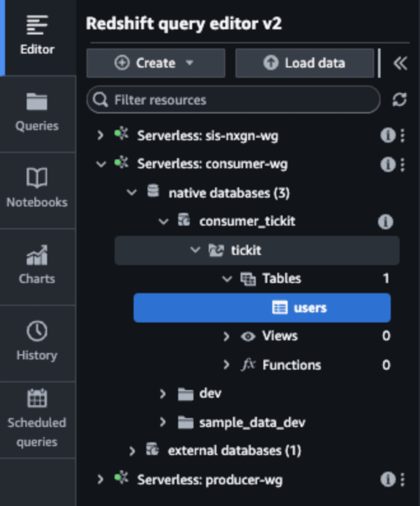Click the users table icon
This screenshot has height=506, width=420.
coord(280,308)
